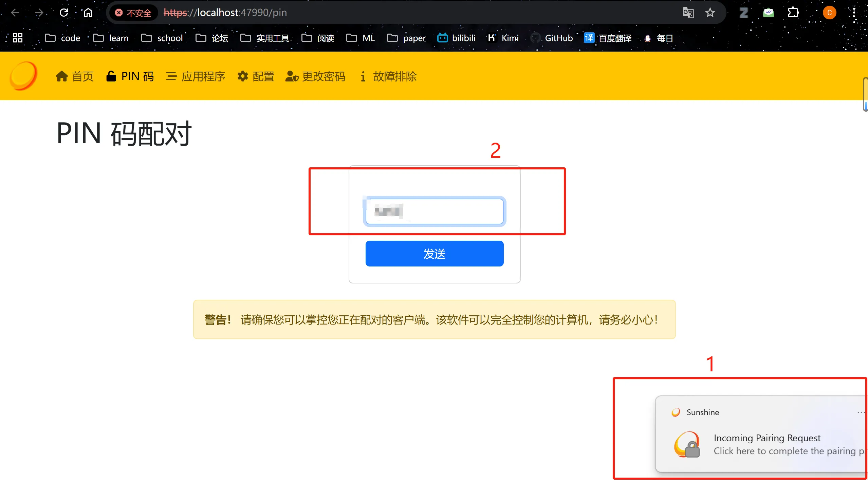Click the Sunshine logo in navbar
Screen dimensions: 868x480
click(x=23, y=76)
